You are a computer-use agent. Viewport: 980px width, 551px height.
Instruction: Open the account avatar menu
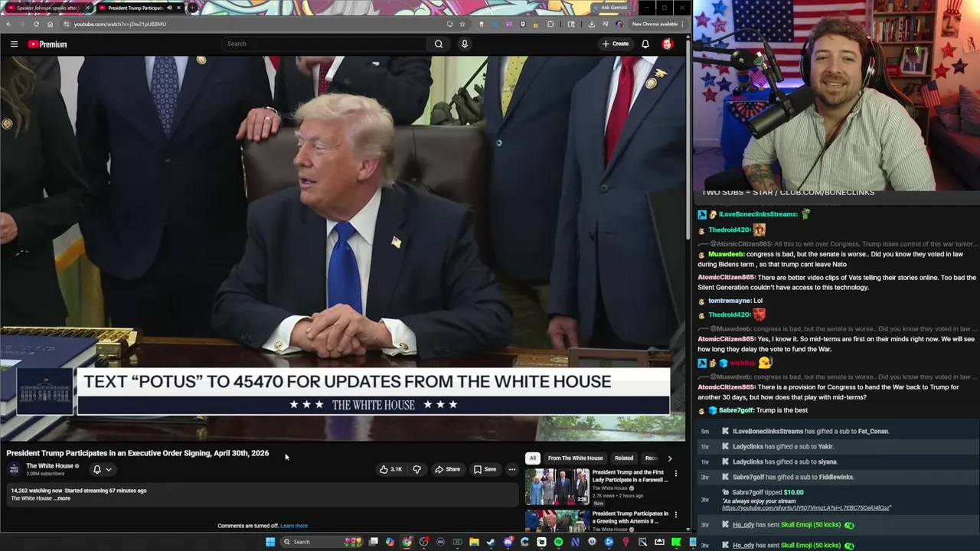pyautogui.click(x=668, y=44)
